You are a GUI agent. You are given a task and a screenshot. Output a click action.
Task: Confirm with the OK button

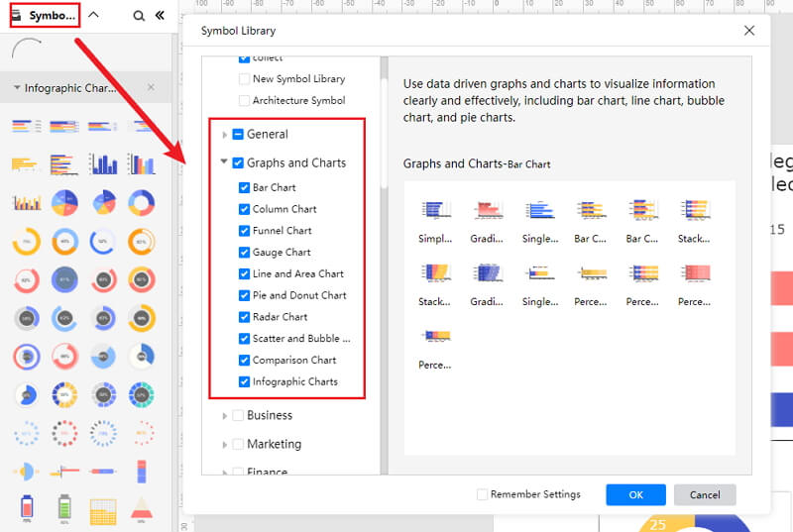click(x=635, y=494)
